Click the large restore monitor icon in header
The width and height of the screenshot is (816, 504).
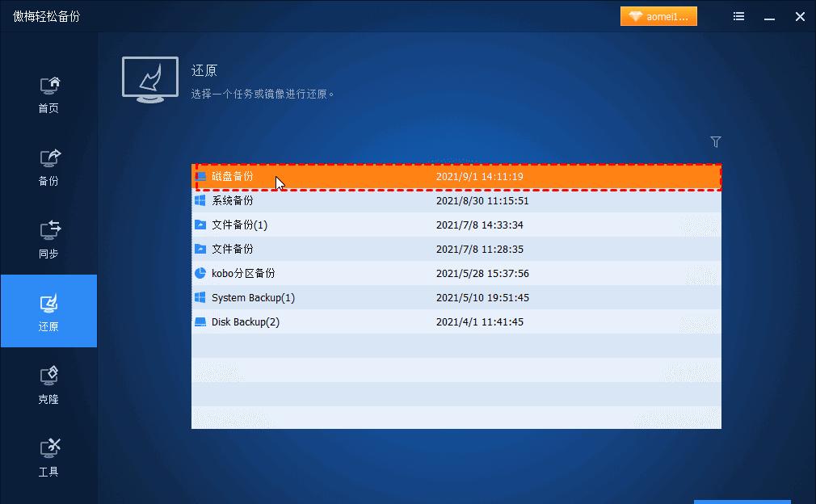150,80
